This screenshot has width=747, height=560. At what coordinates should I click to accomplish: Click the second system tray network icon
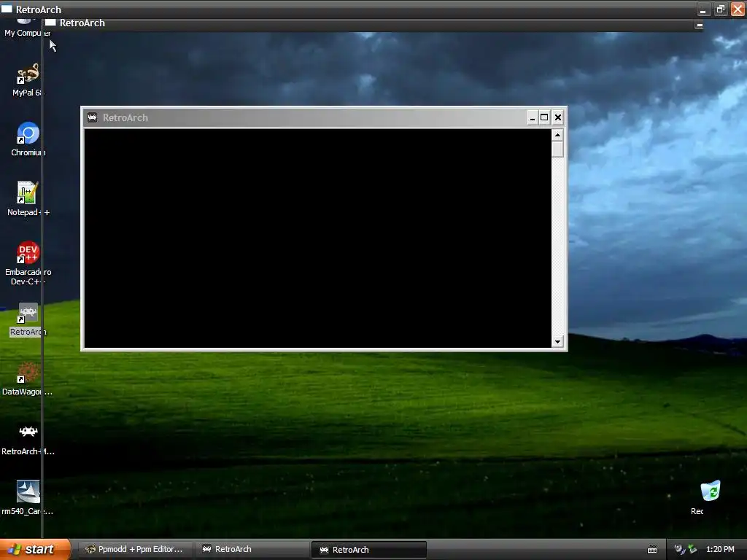[692, 549]
